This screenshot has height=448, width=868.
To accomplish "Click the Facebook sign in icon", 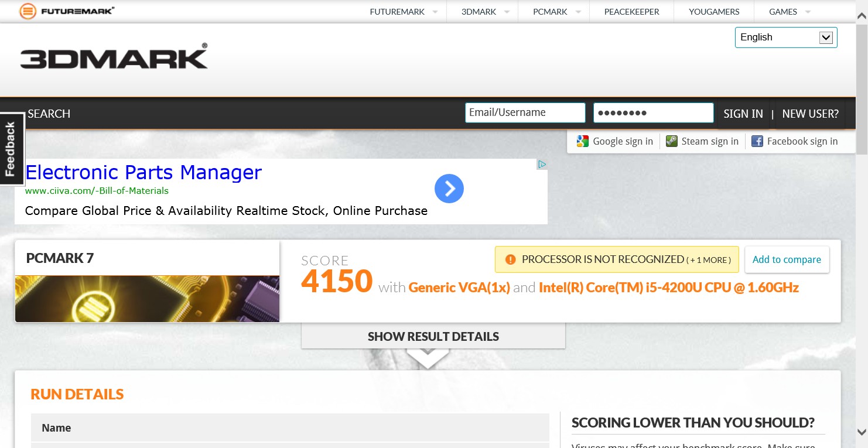I will tap(757, 141).
